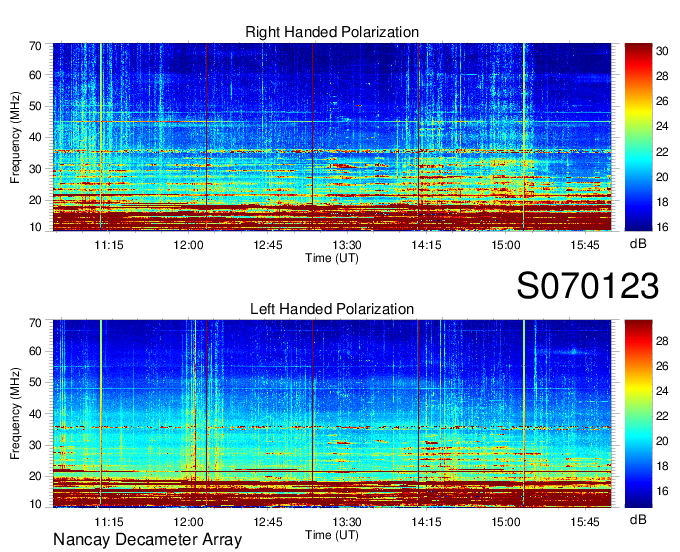Image resolution: width=680 pixels, height=552 pixels.
Task: Click 14:15 time tick under Left Handed plot
Action: 426,522
